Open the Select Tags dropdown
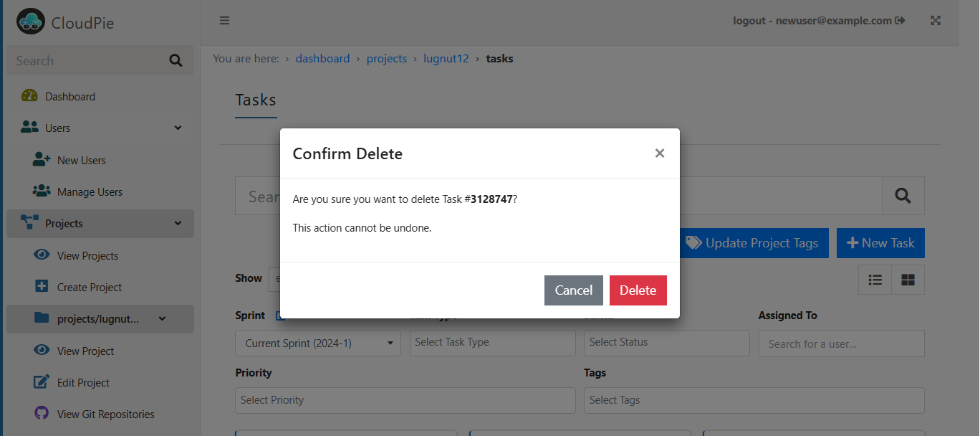 (754, 400)
